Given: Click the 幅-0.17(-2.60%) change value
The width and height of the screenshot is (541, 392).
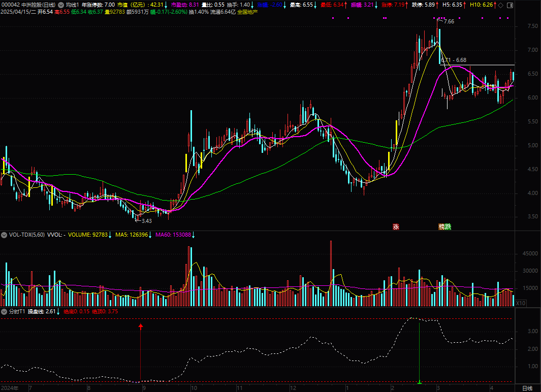Looking at the screenshot, I should tap(169, 12).
